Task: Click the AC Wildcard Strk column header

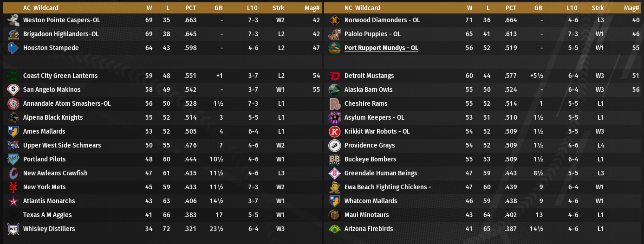Action: [279, 8]
